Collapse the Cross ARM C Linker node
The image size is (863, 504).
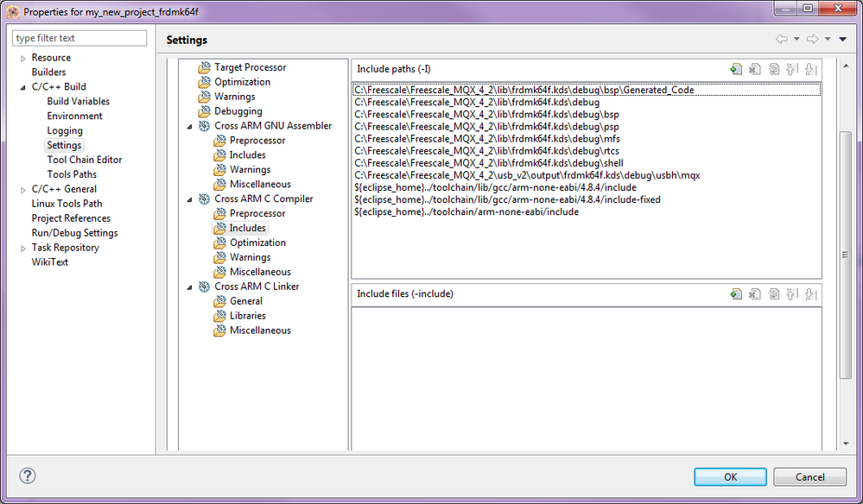pos(190,287)
